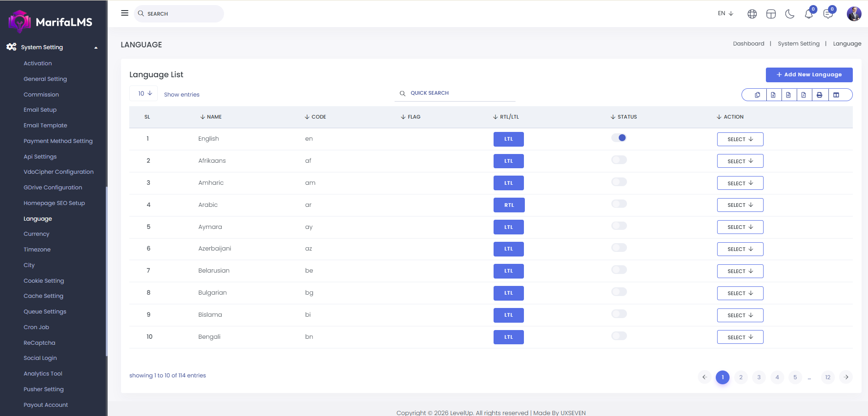868x416 pixels.
Task: Enable the Arabic language status toggle
Action: (x=619, y=204)
